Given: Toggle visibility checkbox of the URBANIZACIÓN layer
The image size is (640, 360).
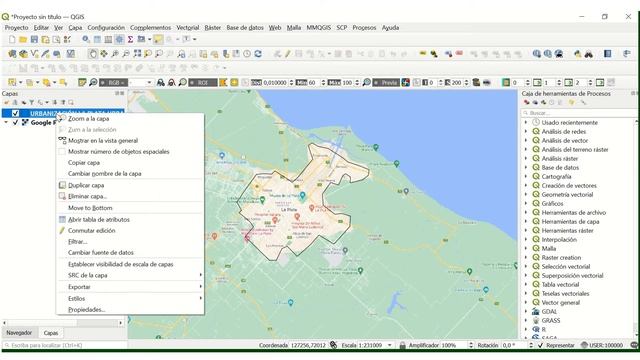Looking at the screenshot, I should coord(16,113).
